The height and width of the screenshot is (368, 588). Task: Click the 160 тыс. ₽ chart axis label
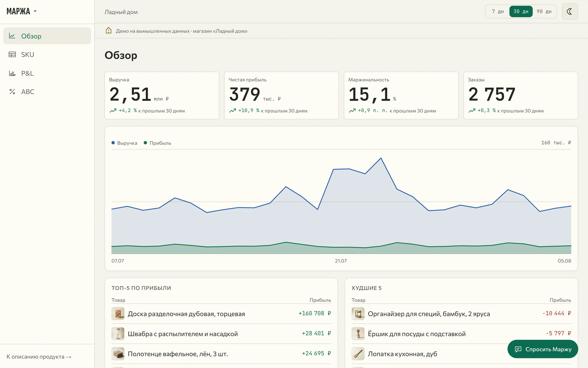point(556,143)
